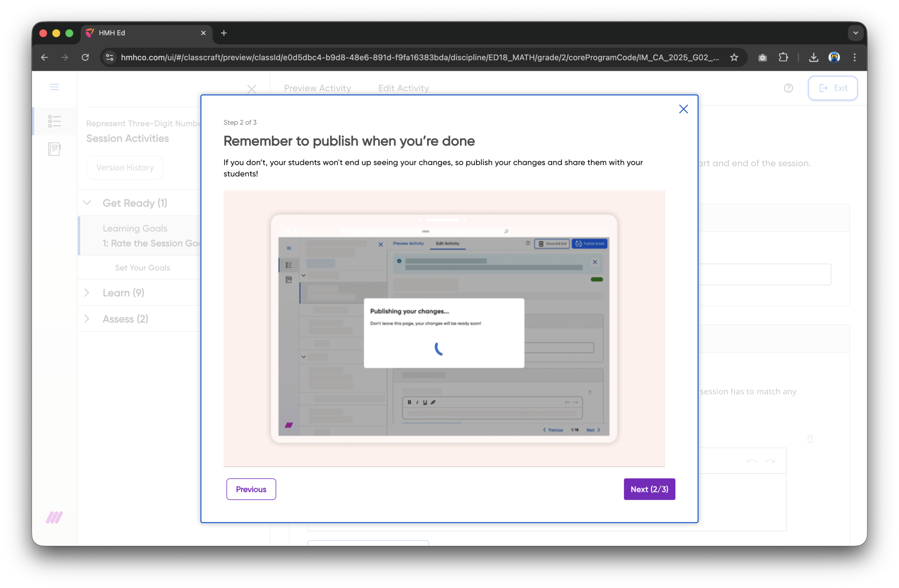
Task: Switch to the Preview Activity tab
Action: [x=317, y=88]
